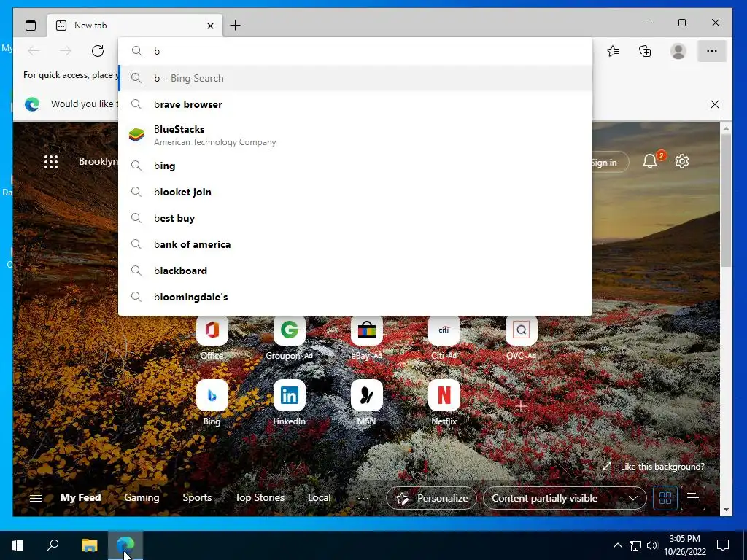Add a new quick link site
Viewport: 747px width, 560px height.
tap(521, 405)
